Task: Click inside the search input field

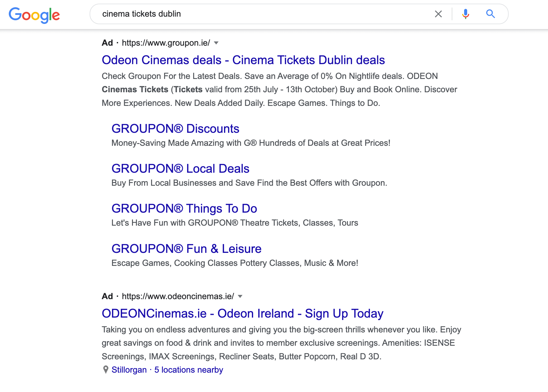Action: pos(242,14)
